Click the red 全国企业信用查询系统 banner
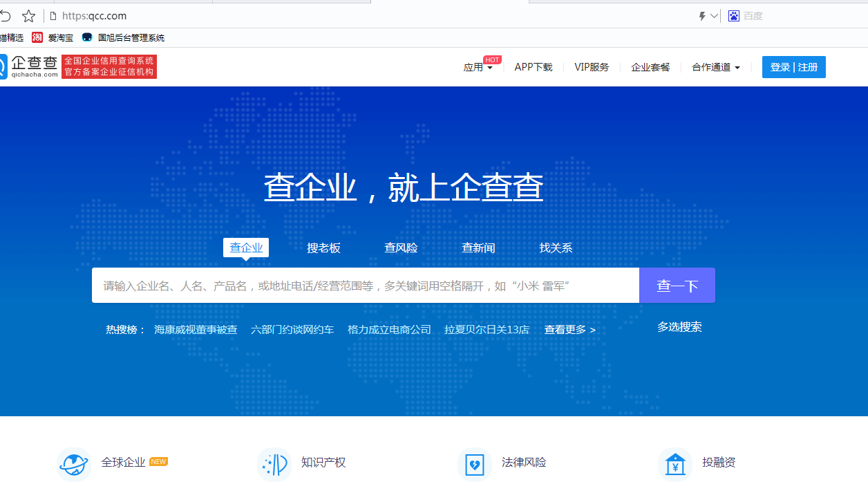868x502 pixels. pos(109,66)
